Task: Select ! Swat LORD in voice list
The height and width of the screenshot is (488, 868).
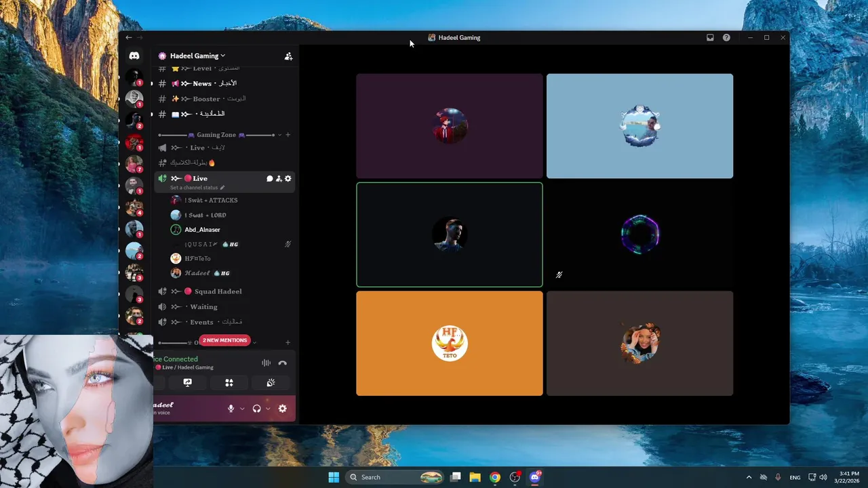Action: pyautogui.click(x=231, y=215)
